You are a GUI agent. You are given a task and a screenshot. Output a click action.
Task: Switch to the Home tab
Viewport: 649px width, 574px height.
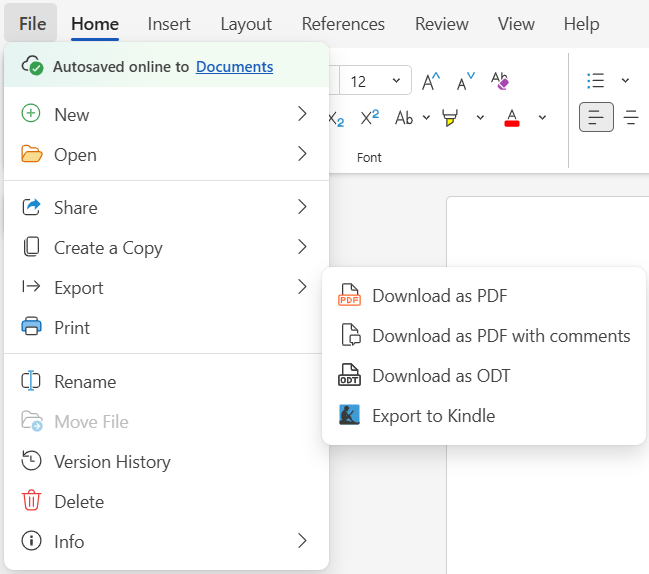95,24
